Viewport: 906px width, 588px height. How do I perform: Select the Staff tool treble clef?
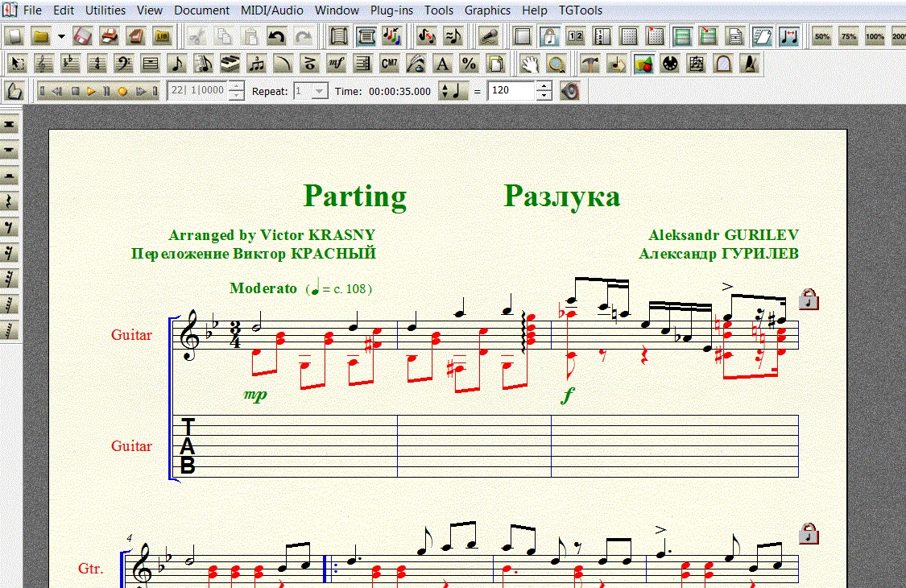pos(44,64)
